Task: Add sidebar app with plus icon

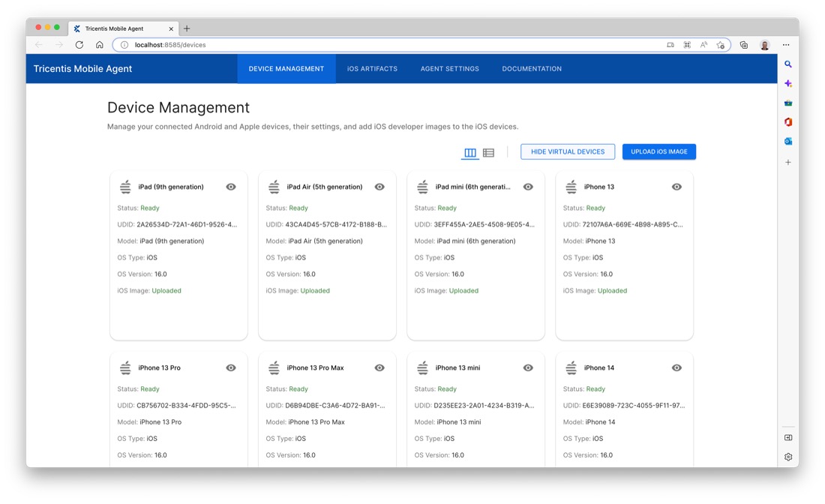Action: click(x=788, y=163)
